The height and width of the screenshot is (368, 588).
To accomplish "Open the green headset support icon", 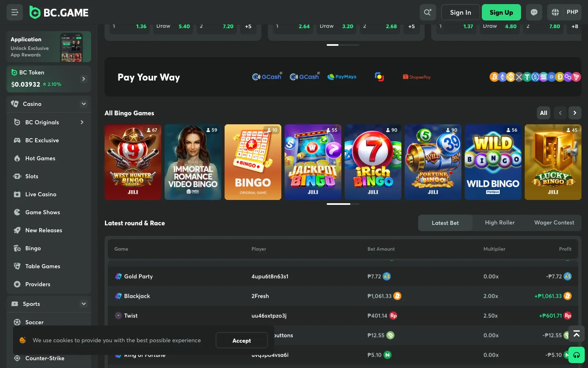I will pyautogui.click(x=577, y=355).
